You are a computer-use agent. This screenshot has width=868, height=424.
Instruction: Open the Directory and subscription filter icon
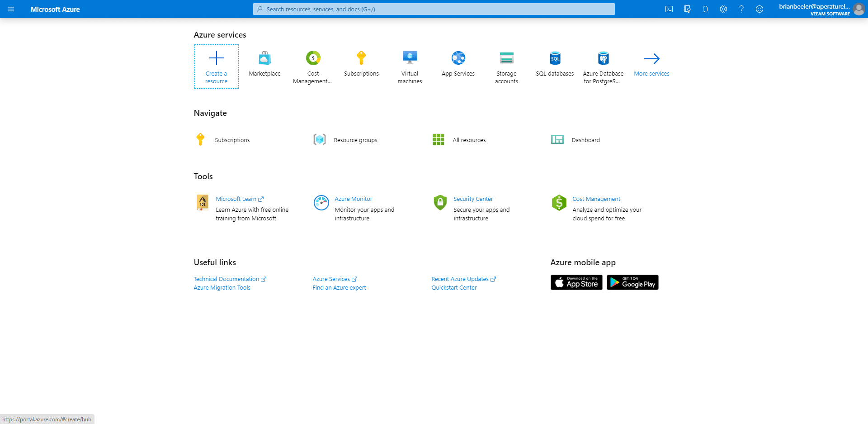(687, 9)
